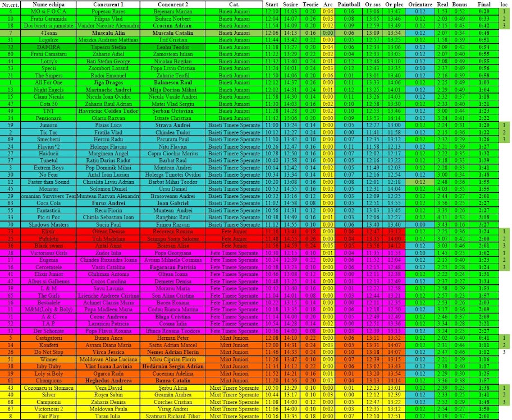The image size is (512, 420).
Task: Select 'Do Not Stop' team cell
Action: pyautogui.click(x=48, y=352)
